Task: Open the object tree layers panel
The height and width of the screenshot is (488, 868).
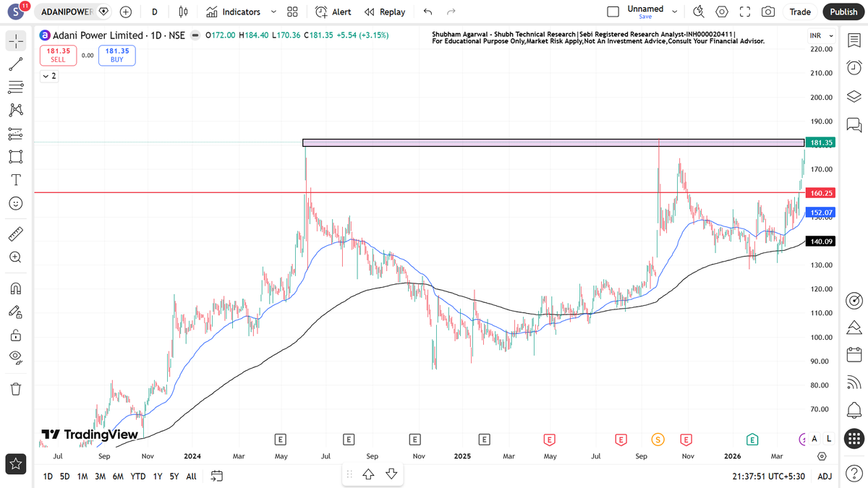Action: tap(854, 96)
